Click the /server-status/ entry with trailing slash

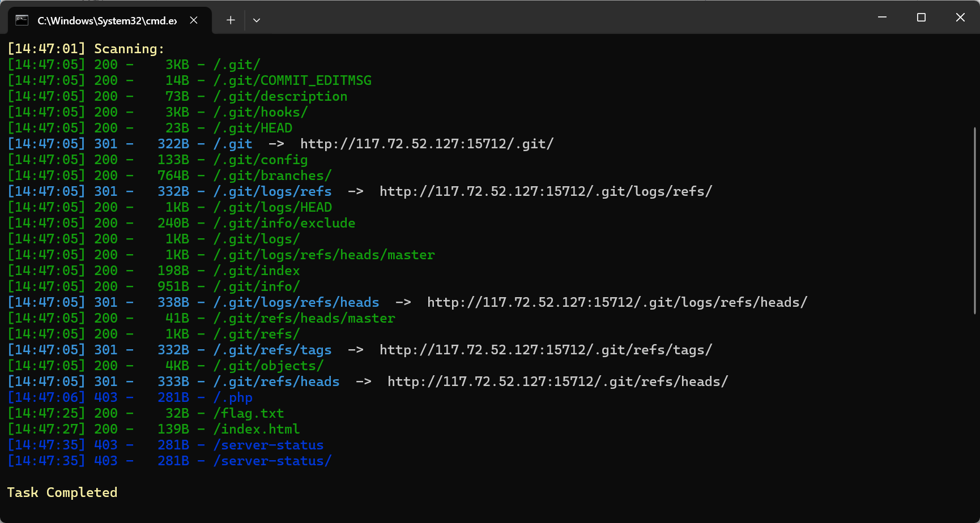272,461
